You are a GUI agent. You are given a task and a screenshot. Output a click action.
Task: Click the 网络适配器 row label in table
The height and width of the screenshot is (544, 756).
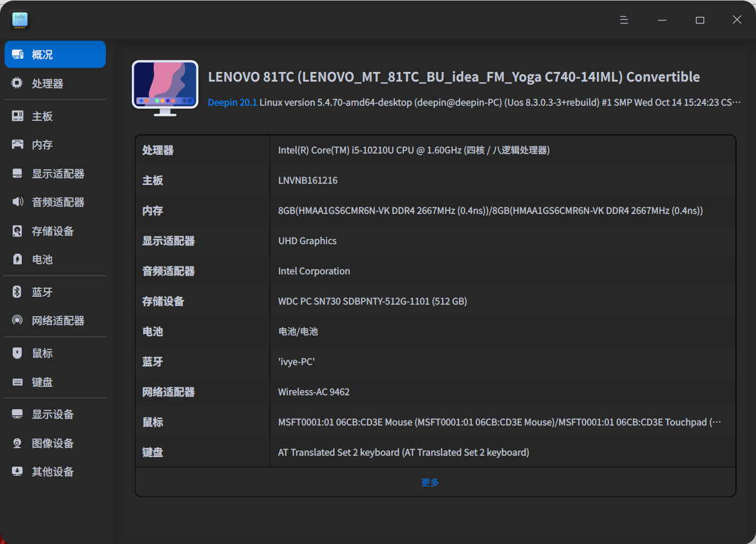pos(168,392)
